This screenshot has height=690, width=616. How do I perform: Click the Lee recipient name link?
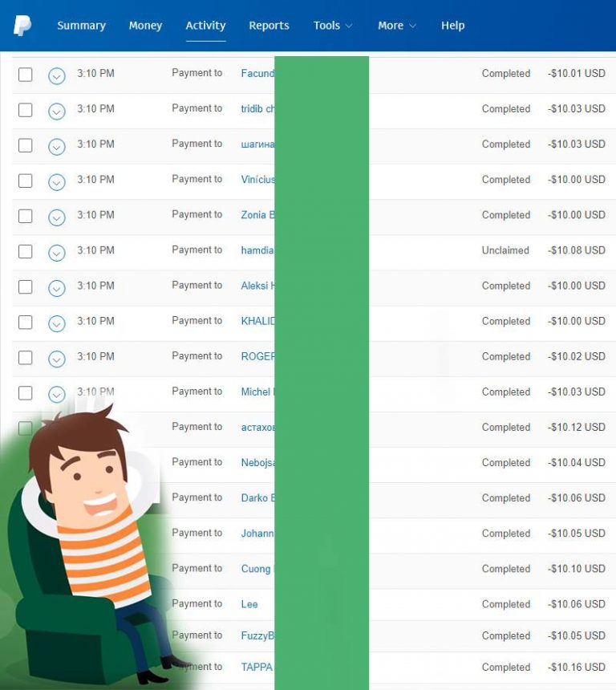pos(249,604)
